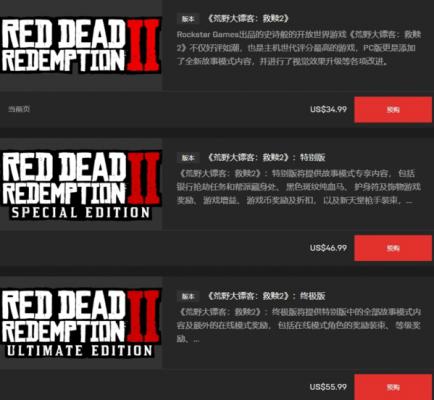The image size is (434, 400).
Task: Click the 《荒野大镖客：救赎2》 standard edition title
Action: 247,19
